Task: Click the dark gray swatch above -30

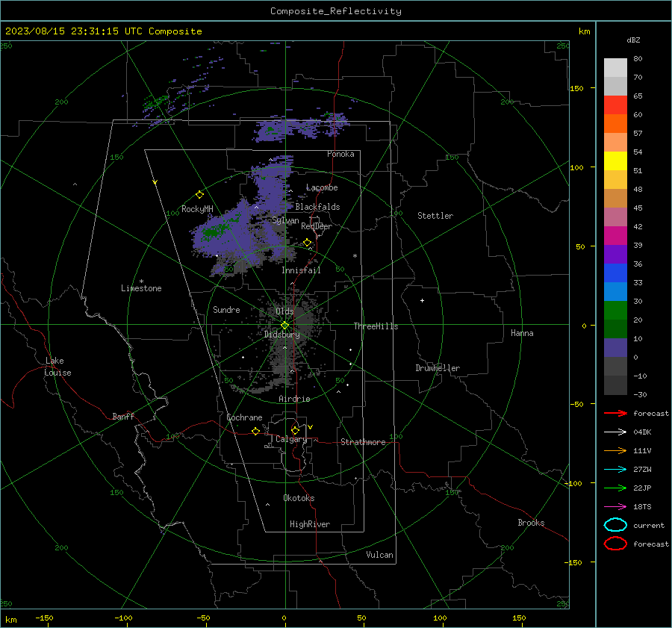Action: [x=615, y=385]
